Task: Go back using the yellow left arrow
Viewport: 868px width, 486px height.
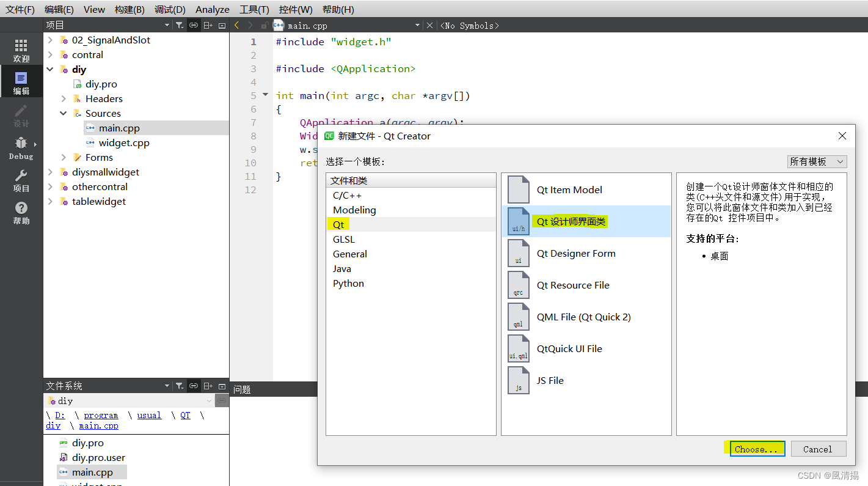Action: [237, 25]
